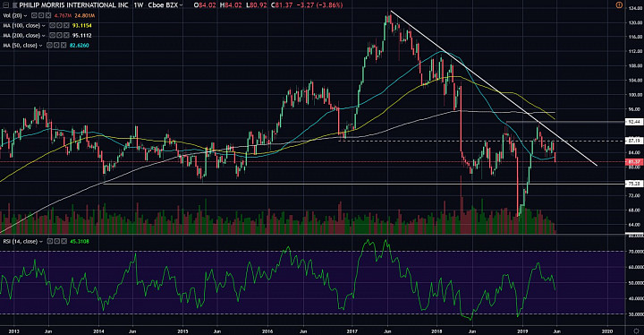Expand the RSI (14, close) dropdown arrow

[40, 241]
